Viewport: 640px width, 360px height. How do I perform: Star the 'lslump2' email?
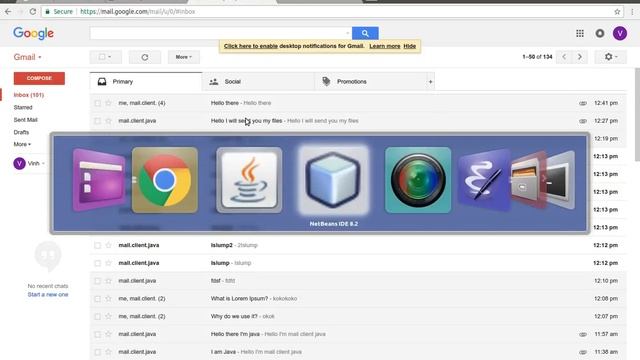pyautogui.click(x=109, y=245)
